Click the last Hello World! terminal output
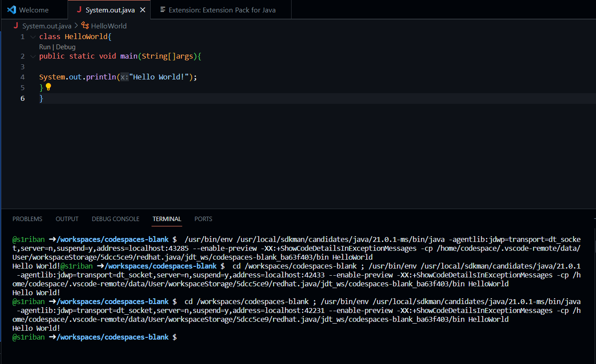The image size is (596, 364). (36, 328)
